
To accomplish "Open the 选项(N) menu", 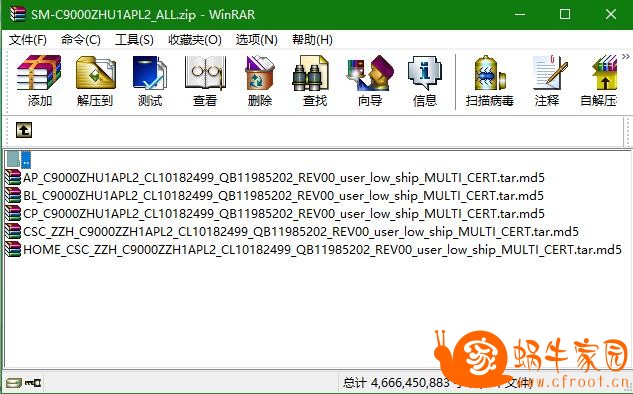I will [257, 40].
